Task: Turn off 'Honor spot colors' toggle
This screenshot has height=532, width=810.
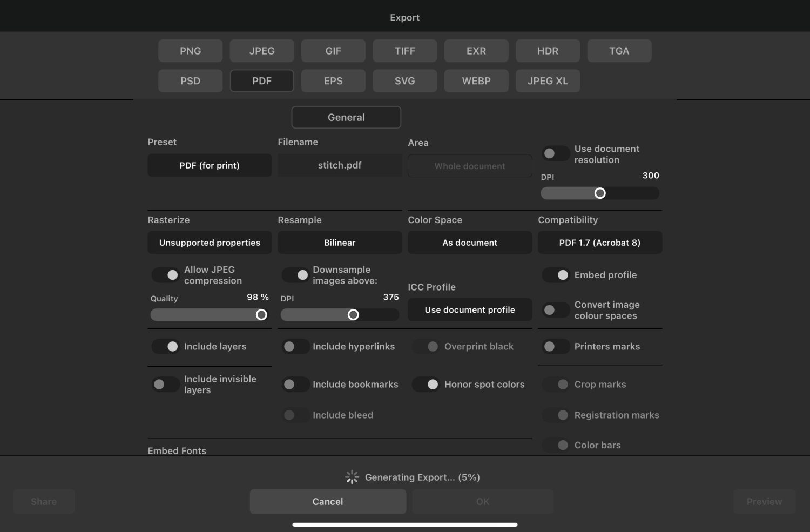Action: pos(426,385)
